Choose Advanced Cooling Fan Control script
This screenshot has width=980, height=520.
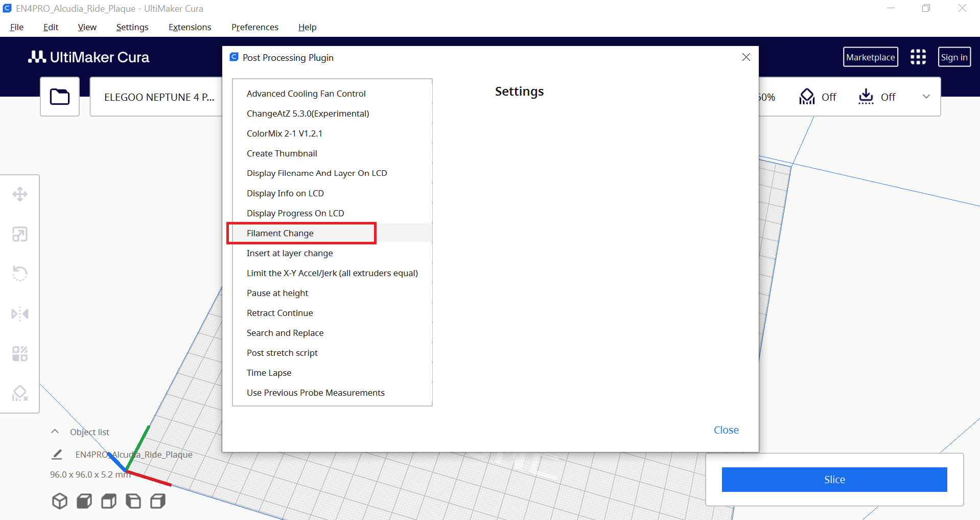pos(332,94)
